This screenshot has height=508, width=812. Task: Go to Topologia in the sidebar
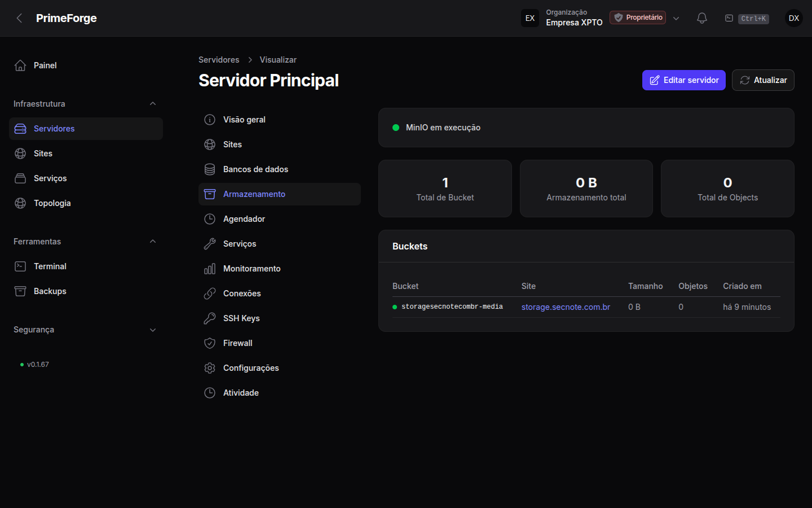pos(86,203)
